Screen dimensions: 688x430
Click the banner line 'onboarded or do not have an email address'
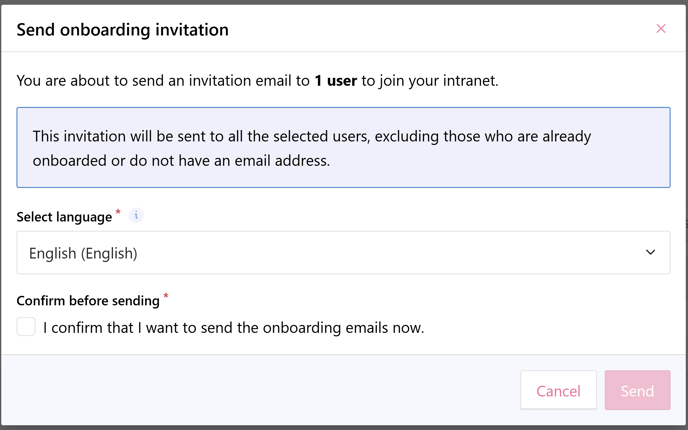[181, 161]
